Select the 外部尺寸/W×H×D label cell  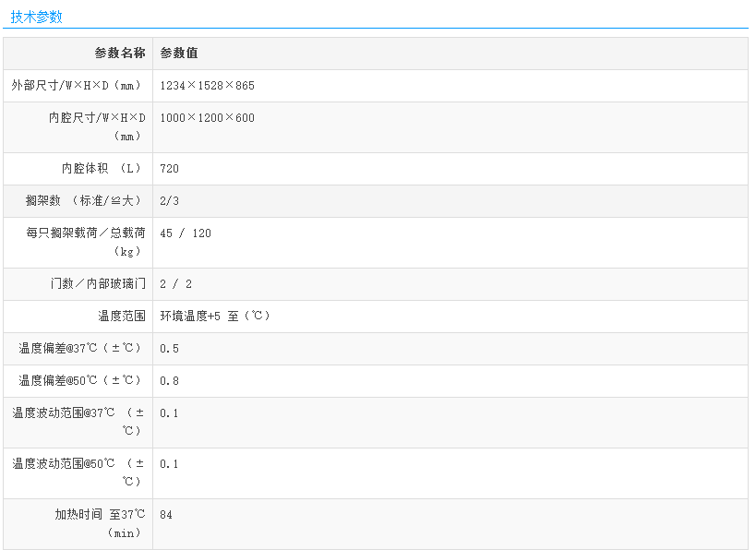pyautogui.click(x=78, y=86)
